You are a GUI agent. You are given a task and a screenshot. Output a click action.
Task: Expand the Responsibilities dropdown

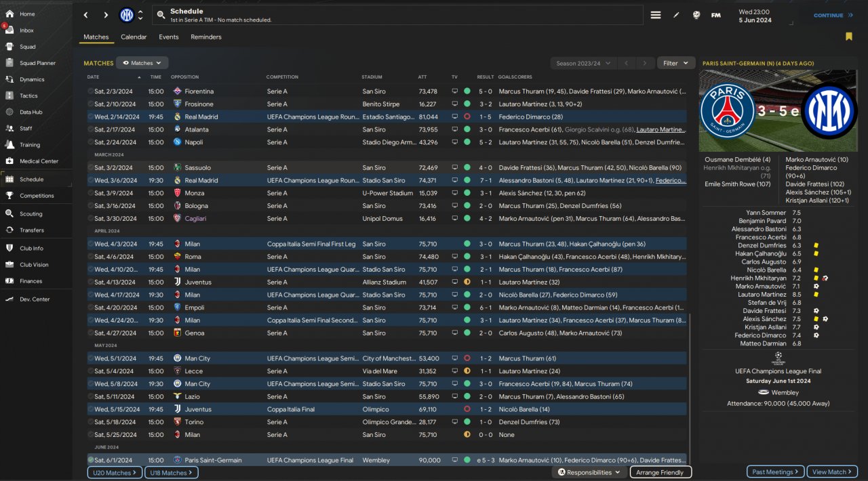589,472
